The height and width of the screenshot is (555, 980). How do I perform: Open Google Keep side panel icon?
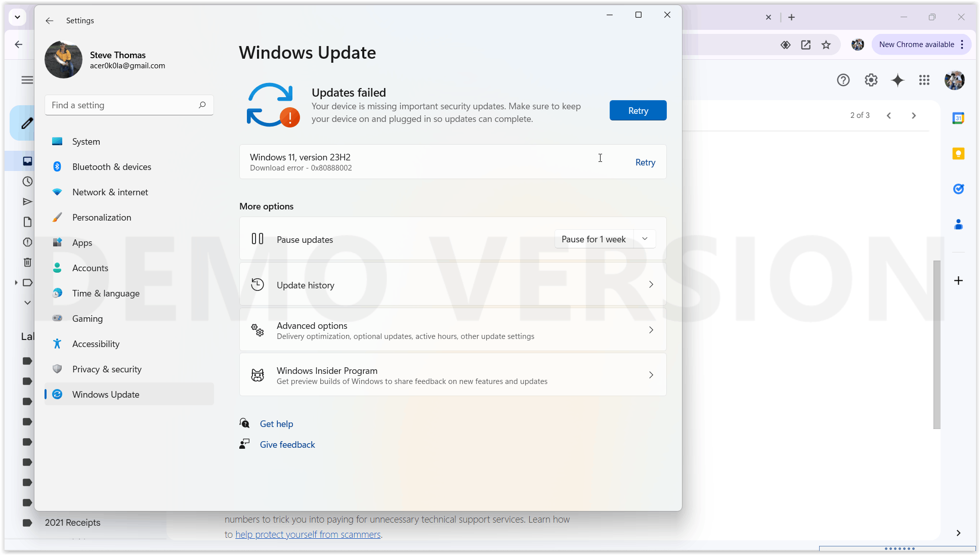pos(958,154)
